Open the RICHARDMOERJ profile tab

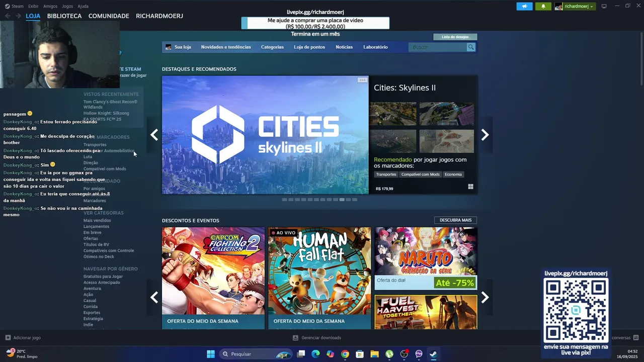coord(159,16)
